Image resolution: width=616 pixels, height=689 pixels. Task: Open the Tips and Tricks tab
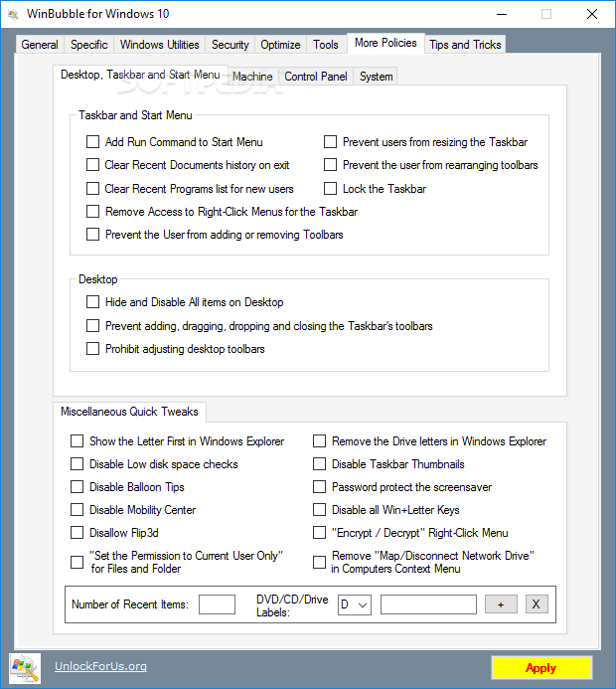[x=465, y=45]
